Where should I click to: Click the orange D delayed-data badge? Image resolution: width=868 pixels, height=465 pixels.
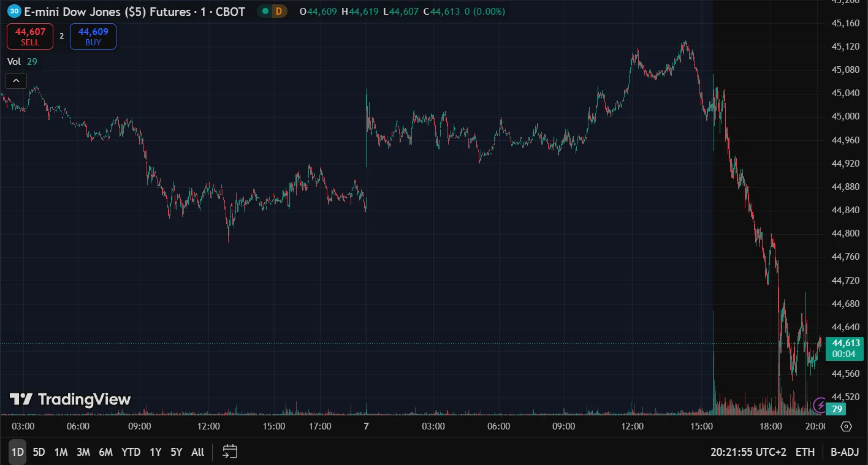[279, 11]
